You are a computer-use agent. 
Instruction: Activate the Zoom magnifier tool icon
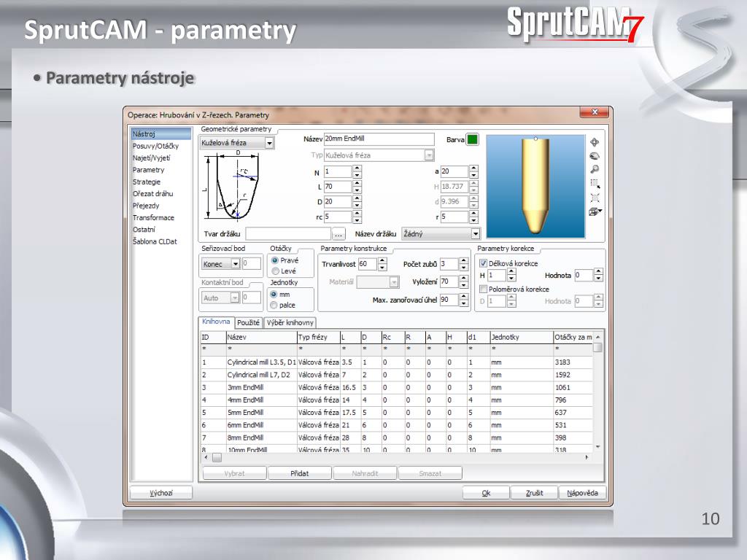pos(595,169)
